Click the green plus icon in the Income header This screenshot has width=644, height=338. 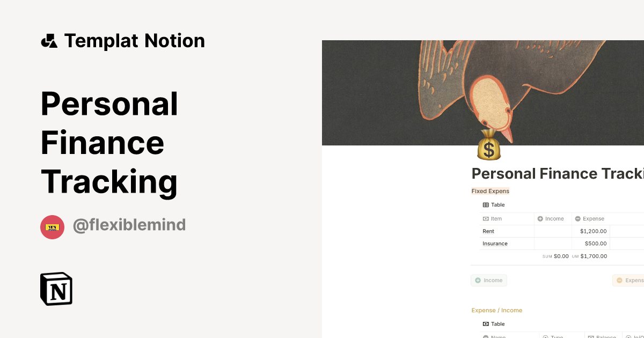tap(540, 218)
